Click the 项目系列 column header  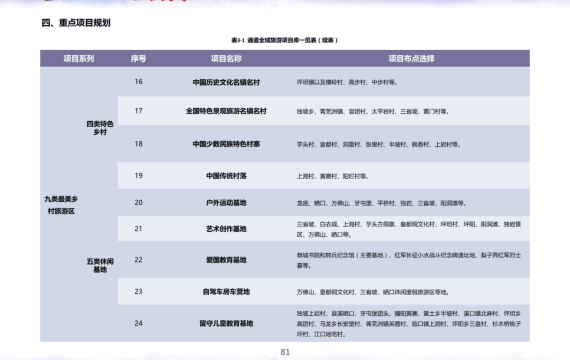(79, 59)
